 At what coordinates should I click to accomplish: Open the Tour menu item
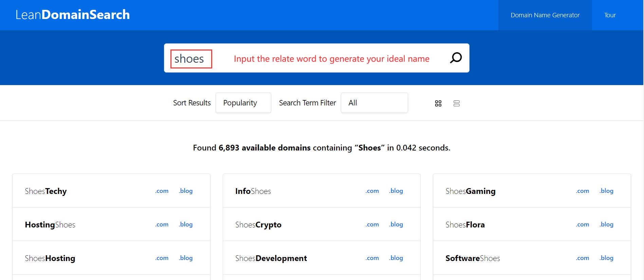pyautogui.click(x=610, y=15)
